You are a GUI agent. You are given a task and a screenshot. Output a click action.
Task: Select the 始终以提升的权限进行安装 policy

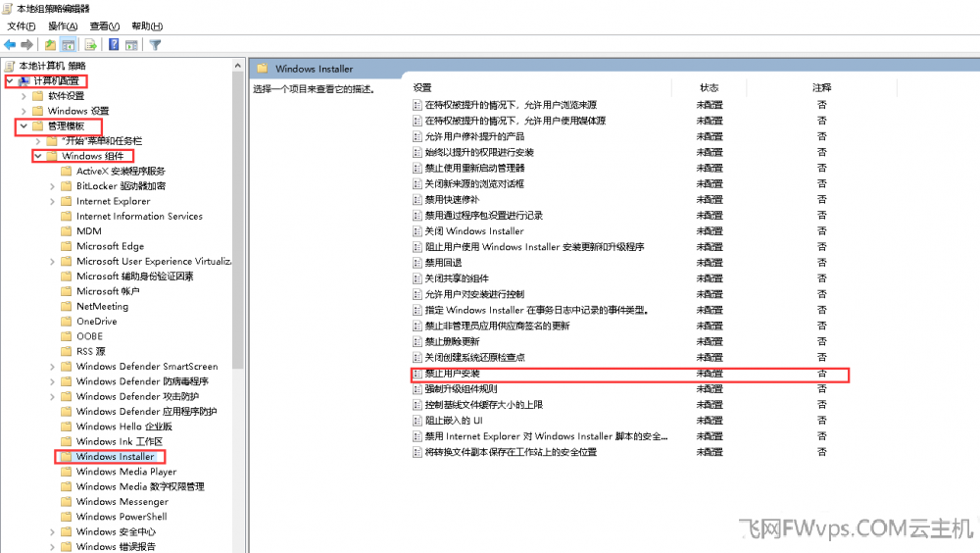(x=479, y=152)
